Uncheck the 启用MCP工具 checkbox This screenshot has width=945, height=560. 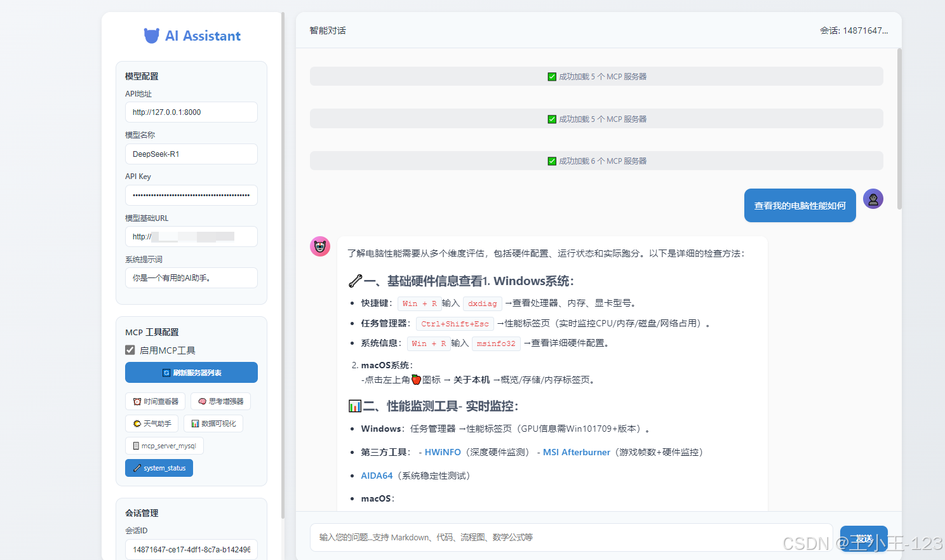129,349
